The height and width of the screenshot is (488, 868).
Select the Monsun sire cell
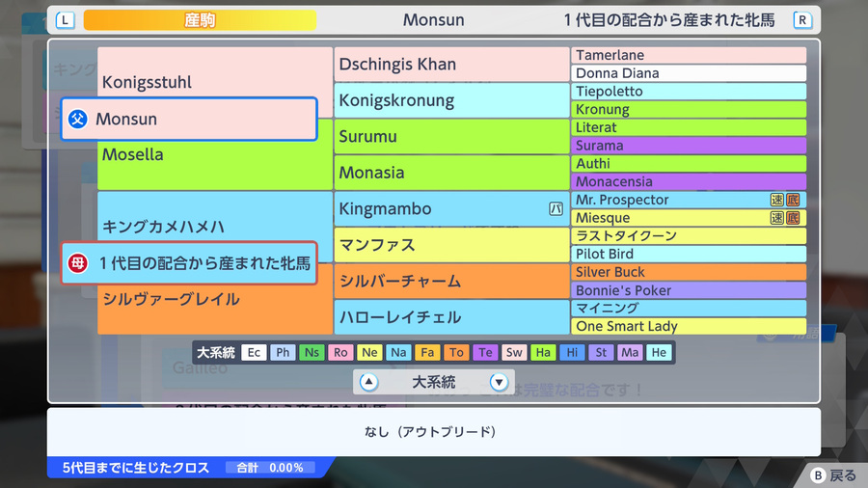click(189, 119)
